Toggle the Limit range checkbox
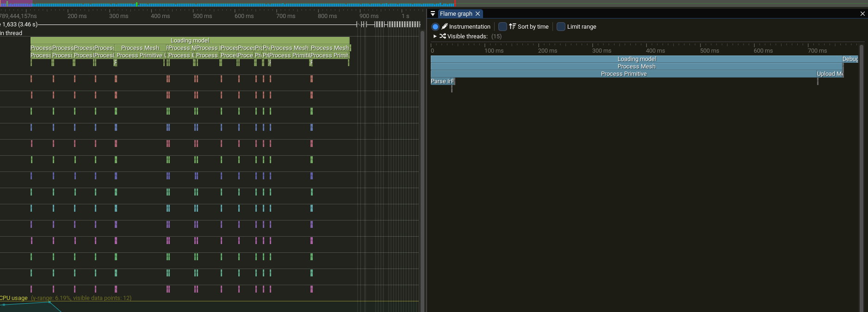This screenshot has height=312, width=868. 561,27
